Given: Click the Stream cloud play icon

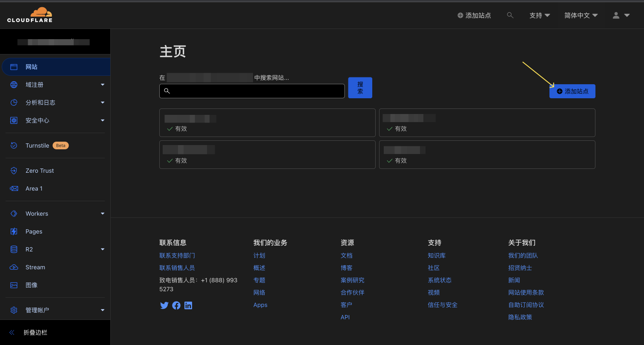Looking at the screenshot, I should tap(14, 267).
